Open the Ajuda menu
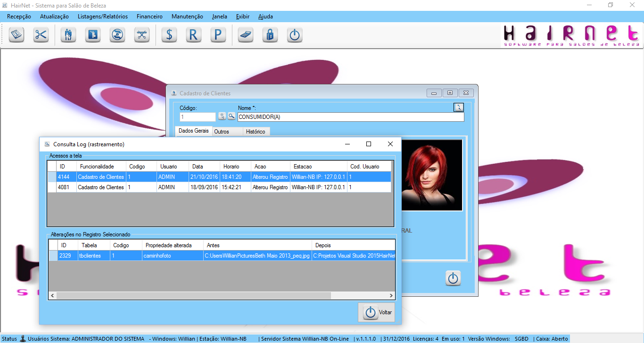 (x=265, y=17)
